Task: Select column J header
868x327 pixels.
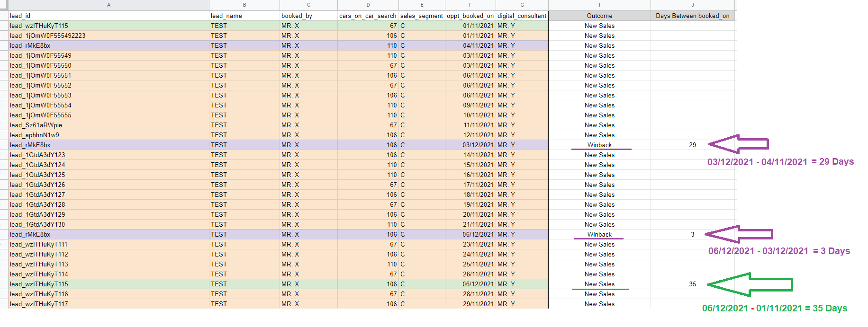Action: (693, 5)
